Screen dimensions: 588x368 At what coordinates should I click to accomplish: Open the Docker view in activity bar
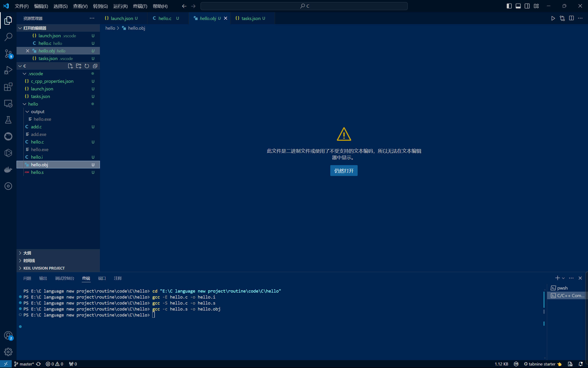(8, 170)
